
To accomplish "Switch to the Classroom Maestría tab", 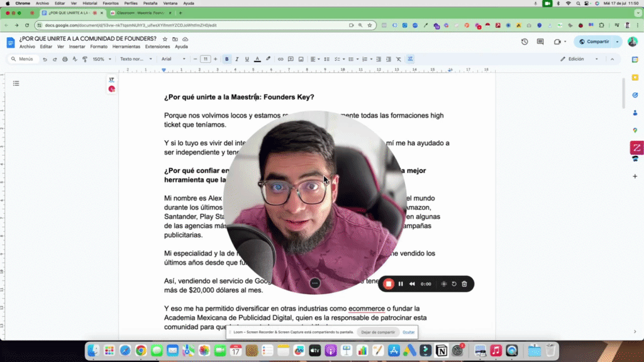I will pyautogui.click(x=140, y=13).
